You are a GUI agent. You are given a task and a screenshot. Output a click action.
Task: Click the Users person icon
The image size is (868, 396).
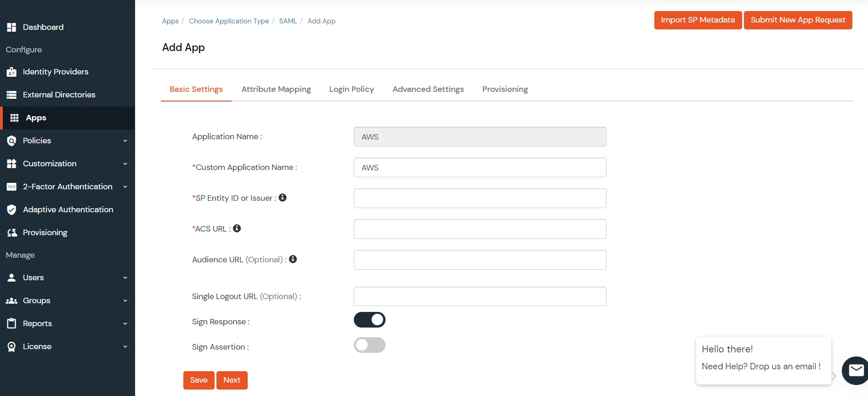click(x=11, y=277)
